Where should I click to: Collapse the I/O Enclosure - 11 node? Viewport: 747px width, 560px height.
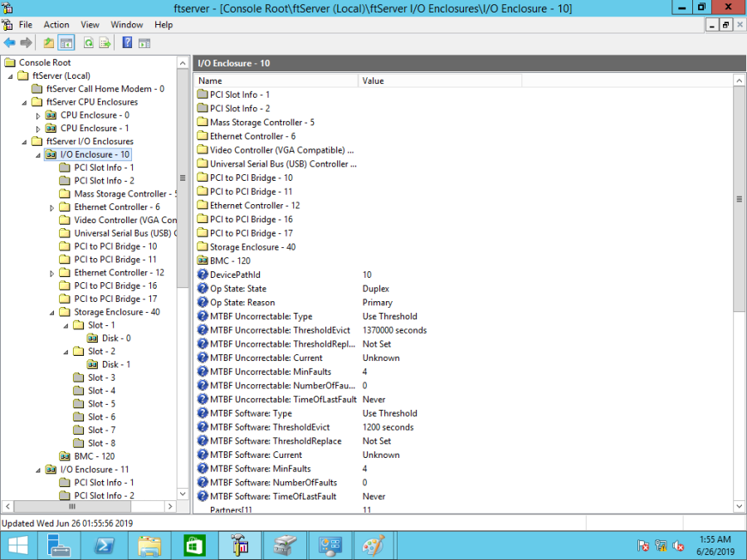[x=38, y=470]
